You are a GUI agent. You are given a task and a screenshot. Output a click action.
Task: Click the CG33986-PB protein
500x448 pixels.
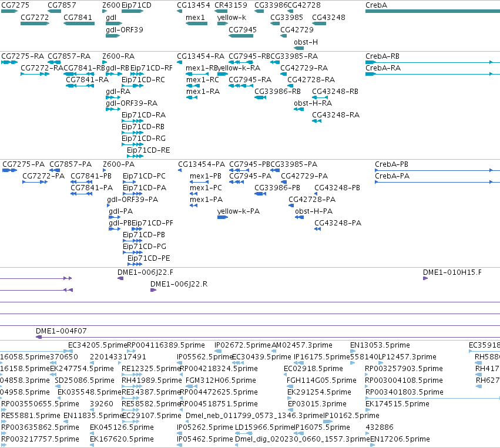coord(260,194)
